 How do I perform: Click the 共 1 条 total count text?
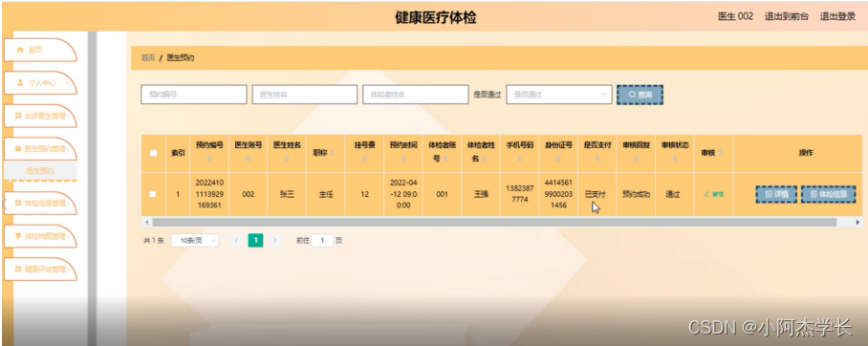point(154,241)
